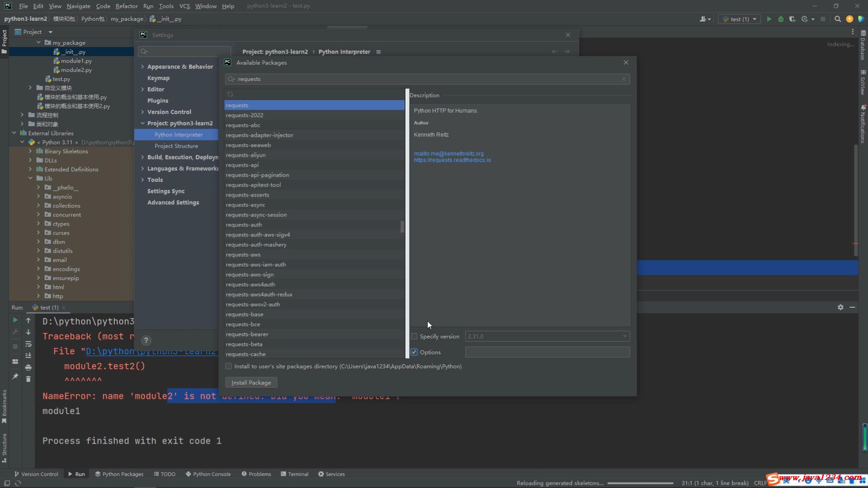Click the traceback file path link
Image resolution: width=868 pixels, height=488 pixels.
click(x=151, y=351)
